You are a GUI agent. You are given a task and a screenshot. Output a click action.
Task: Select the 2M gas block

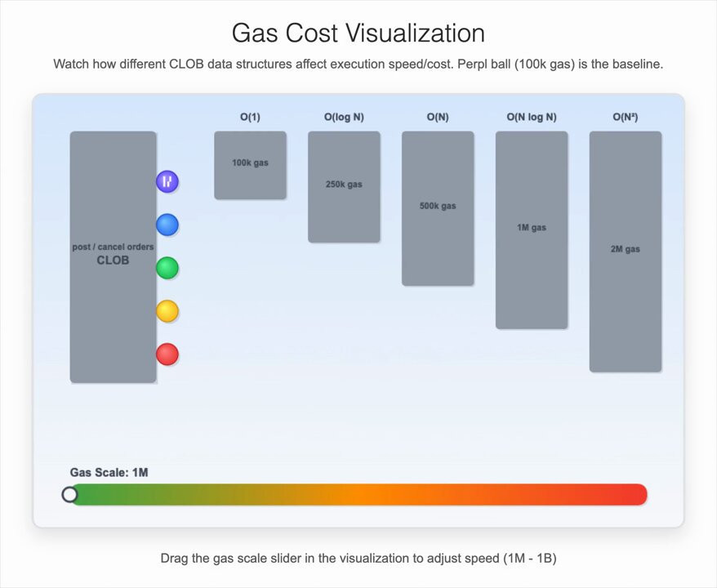click(x=625, y=252)
